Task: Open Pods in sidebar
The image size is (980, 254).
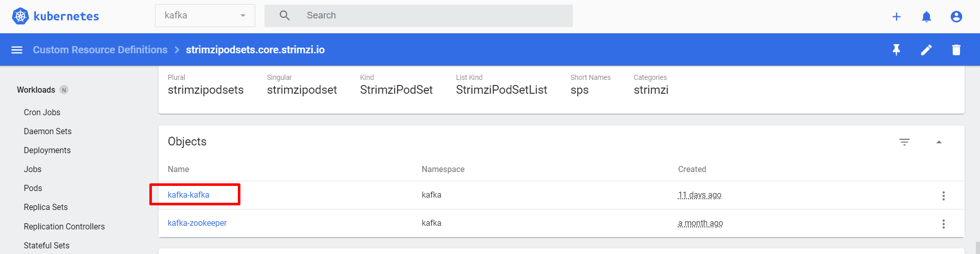Action: (33, 188)
